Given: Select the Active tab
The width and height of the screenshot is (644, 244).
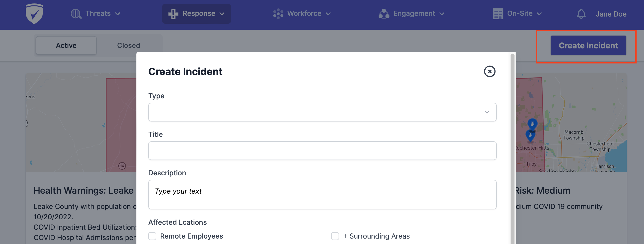Looking at the screenshot, I should click(x=66, y=45).
